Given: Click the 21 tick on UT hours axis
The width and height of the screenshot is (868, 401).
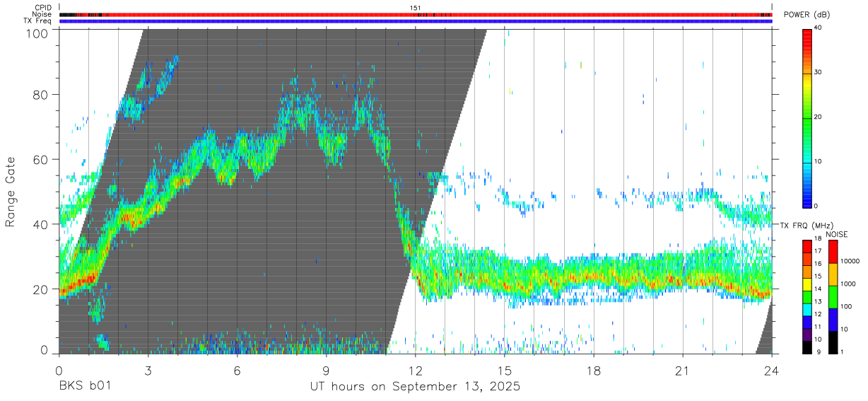Looking at the screenshot, I should click(683, 371).
